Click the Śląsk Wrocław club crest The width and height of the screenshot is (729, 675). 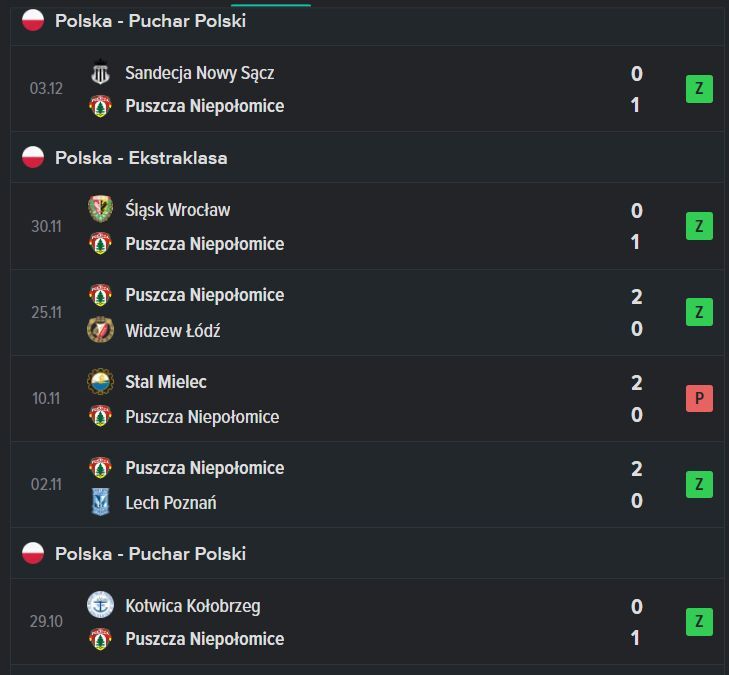[100, 209]
